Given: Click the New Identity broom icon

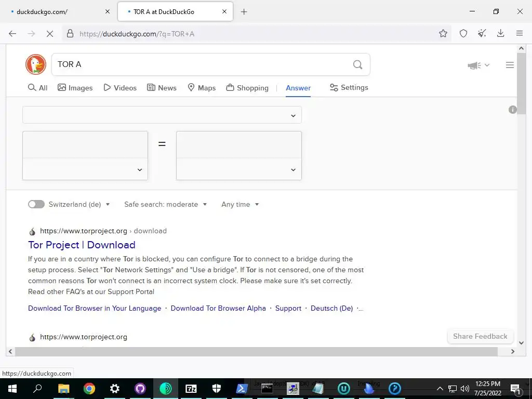Looking at the screenshot, I should [x=482, y=33].
